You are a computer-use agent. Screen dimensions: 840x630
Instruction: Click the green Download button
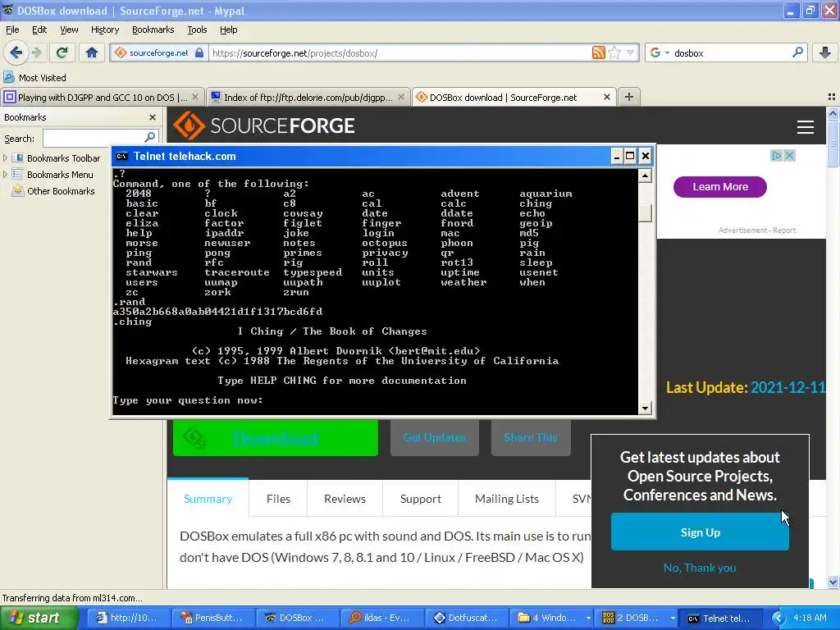(x=276, y=438)
